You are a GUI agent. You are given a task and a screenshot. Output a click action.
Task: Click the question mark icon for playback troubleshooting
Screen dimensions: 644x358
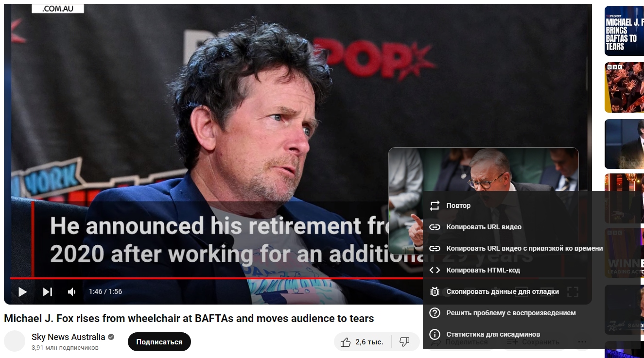coord(435,313)
